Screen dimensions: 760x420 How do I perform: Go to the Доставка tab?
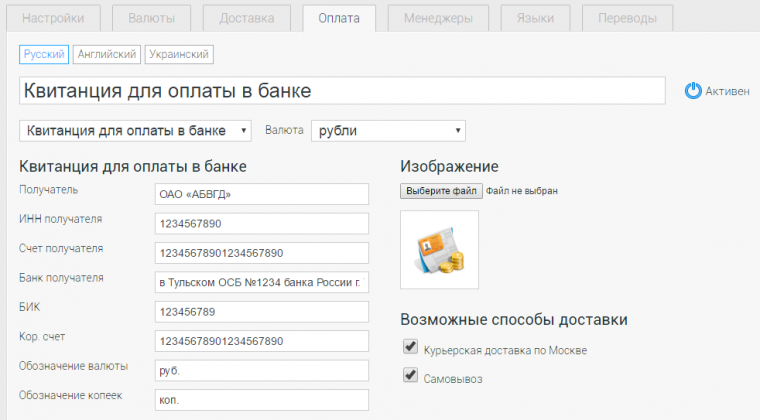click(x=247, y=19)
